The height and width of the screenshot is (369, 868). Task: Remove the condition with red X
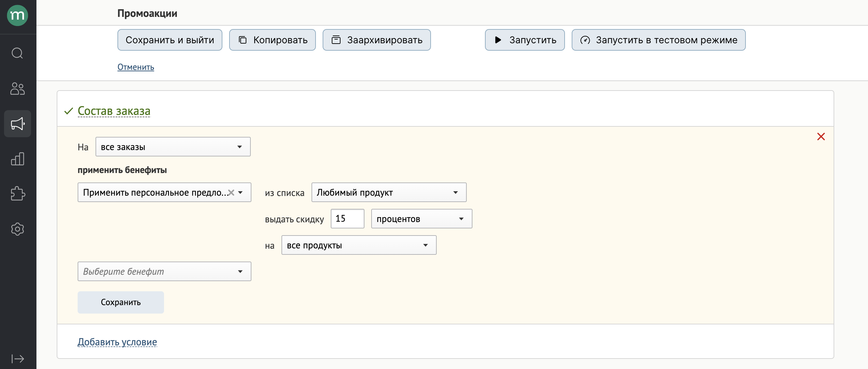(x=821, y=137)
